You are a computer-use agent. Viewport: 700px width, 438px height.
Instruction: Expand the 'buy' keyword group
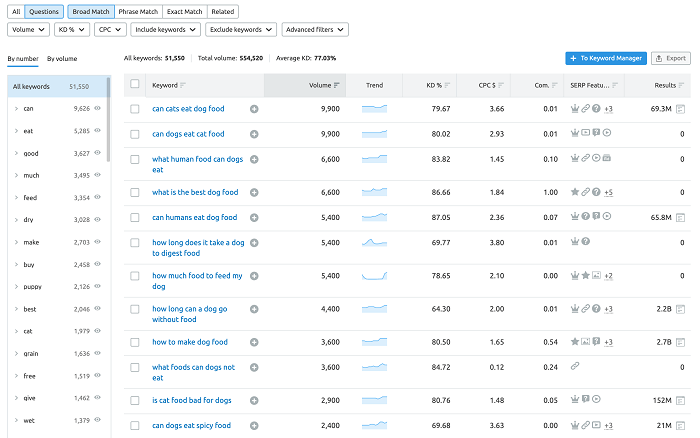17,264
